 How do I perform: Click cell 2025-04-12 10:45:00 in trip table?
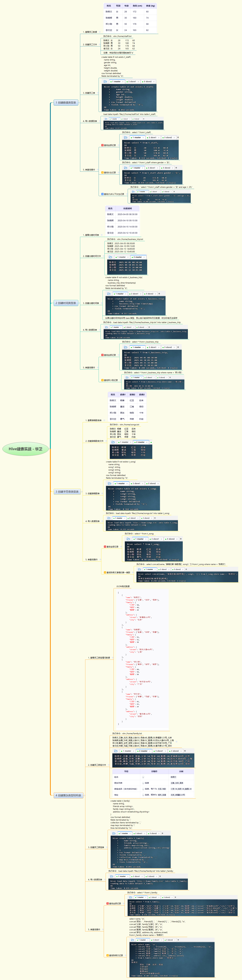127,233
